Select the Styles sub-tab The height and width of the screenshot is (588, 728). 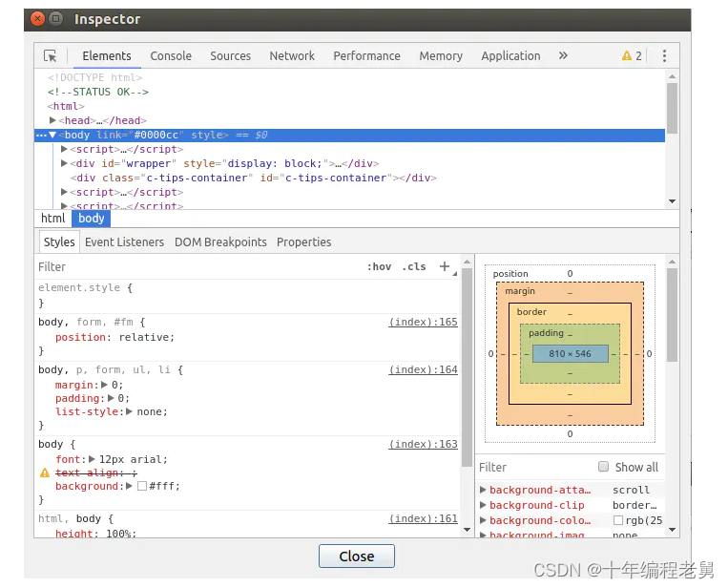[x=59, y=242]
